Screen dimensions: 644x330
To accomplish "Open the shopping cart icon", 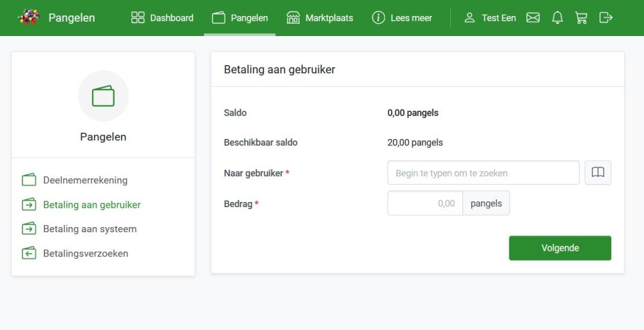I will pyautogui.click(x=581, y=17).
